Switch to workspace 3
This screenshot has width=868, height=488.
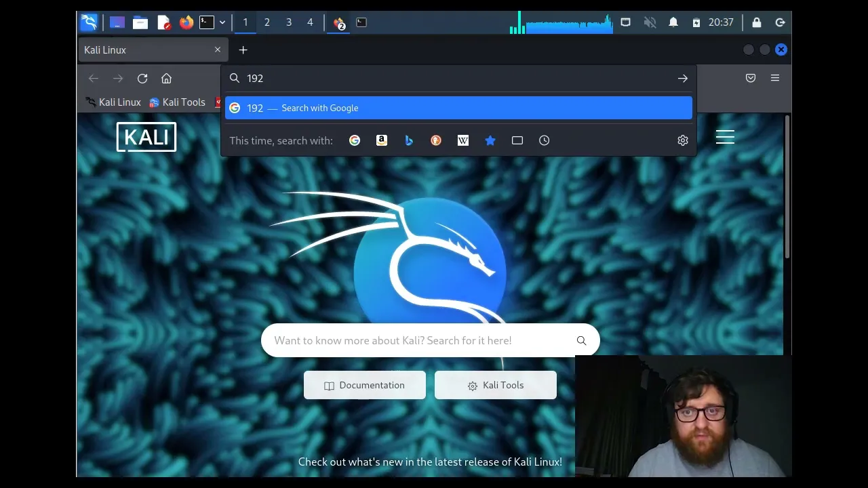click(289, 22)
